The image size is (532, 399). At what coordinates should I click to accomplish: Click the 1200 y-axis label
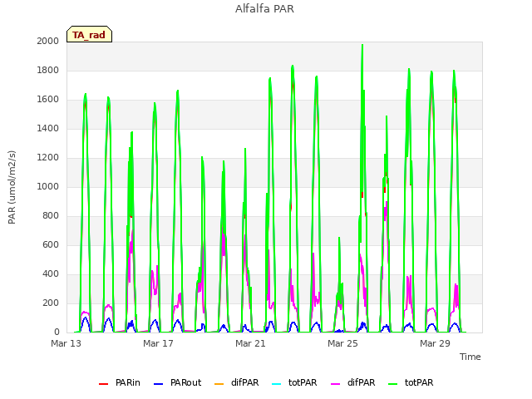click(48, 157)
